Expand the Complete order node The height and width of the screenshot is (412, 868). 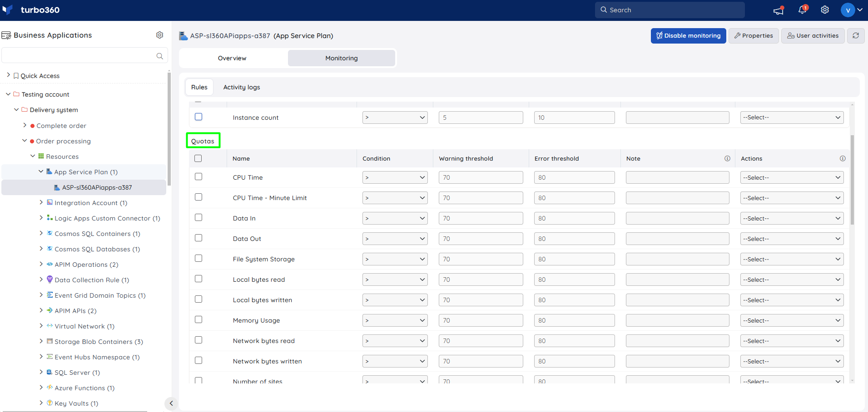25,125
